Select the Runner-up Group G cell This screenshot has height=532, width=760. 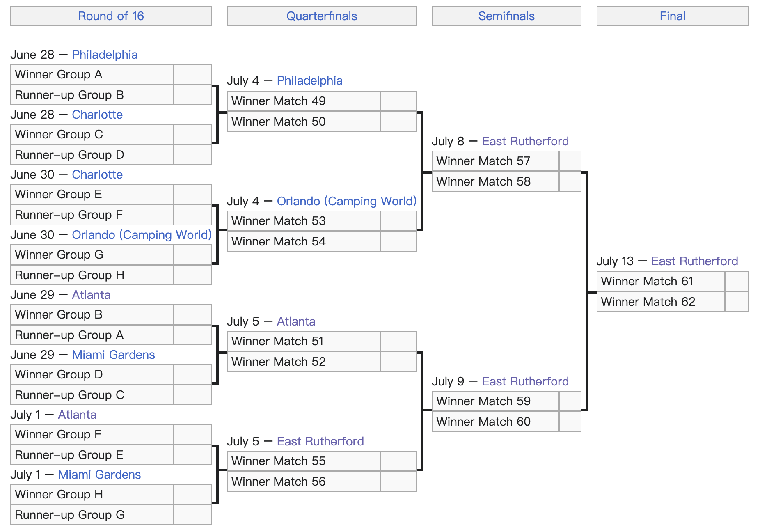coord(92,515)
